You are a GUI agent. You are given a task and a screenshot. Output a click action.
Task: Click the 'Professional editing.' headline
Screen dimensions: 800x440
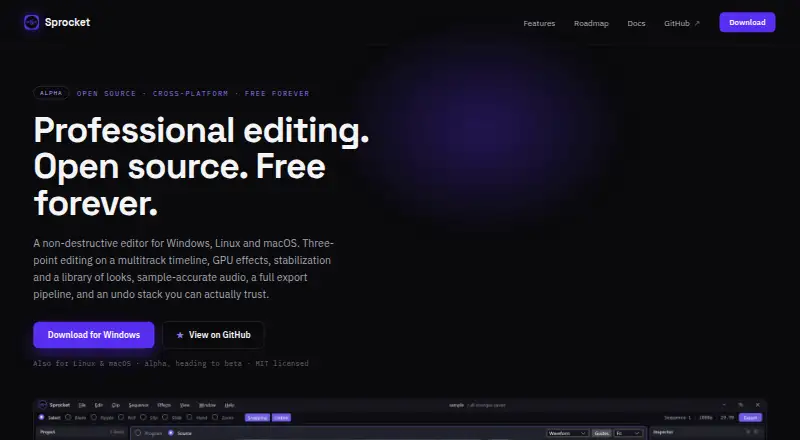[x=201, y=130]
